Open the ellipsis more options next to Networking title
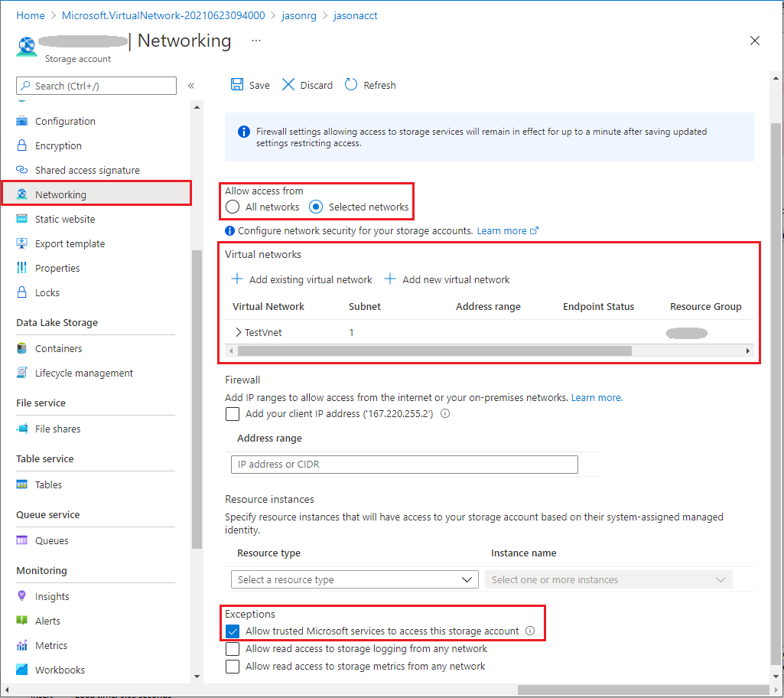784x698 pixels. click(x=256, y=41)
